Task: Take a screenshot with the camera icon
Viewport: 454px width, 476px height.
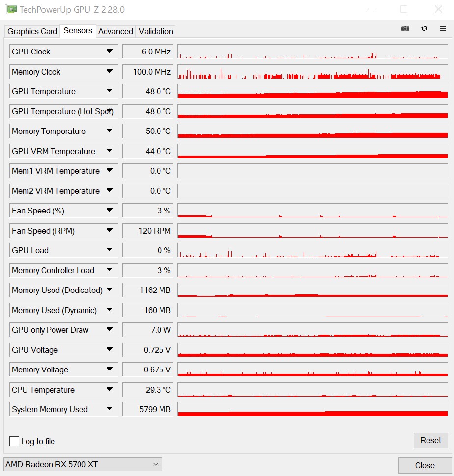Action: pyautogui.click(x=405, y=28)
